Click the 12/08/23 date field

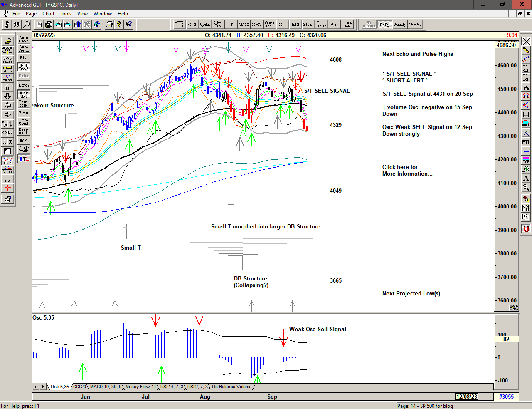pos(466,397)
